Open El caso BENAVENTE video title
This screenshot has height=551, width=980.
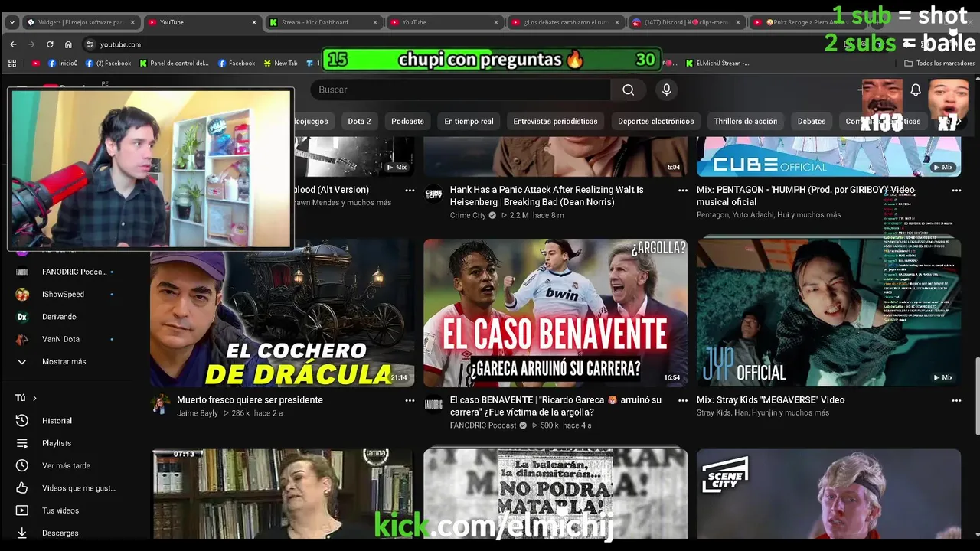pyautogui.click(x=557, y=406)
